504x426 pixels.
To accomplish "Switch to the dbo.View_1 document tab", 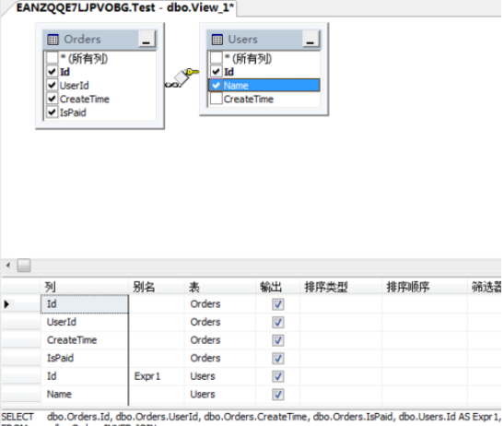I will point(124,7).
